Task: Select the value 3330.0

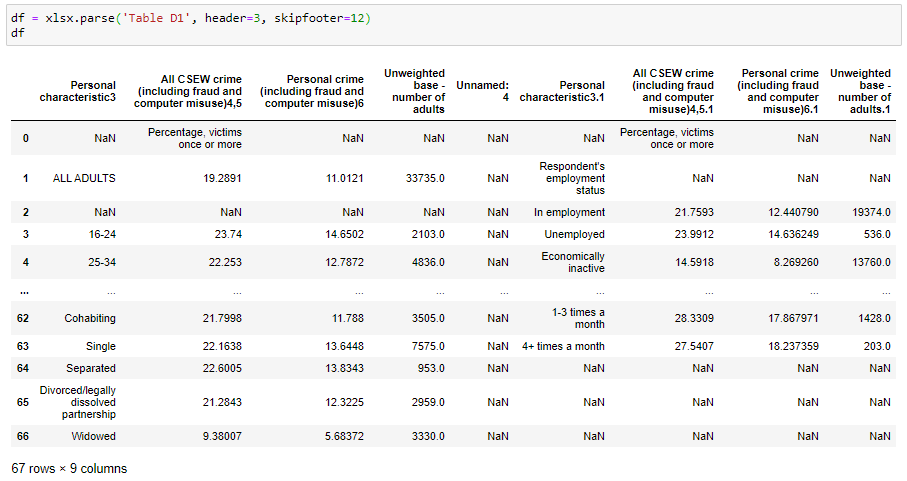Action: (x=428, y=436)
